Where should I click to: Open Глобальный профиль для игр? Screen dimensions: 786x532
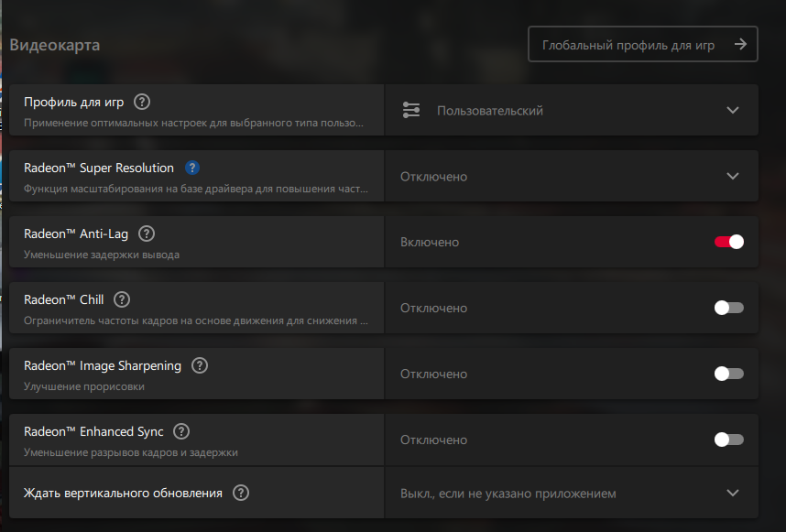pyautogui.click(x=643, y=44)
